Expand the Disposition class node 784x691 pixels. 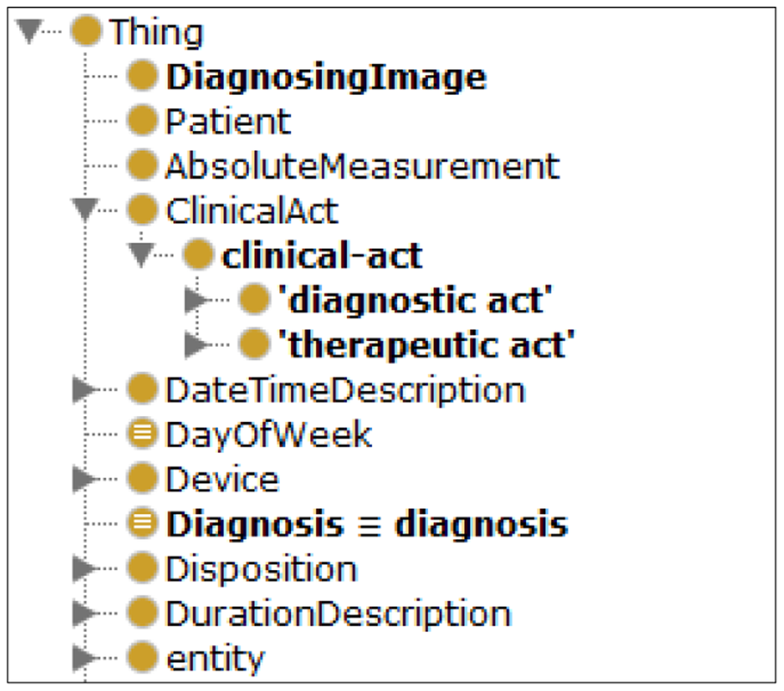[84, 570]
